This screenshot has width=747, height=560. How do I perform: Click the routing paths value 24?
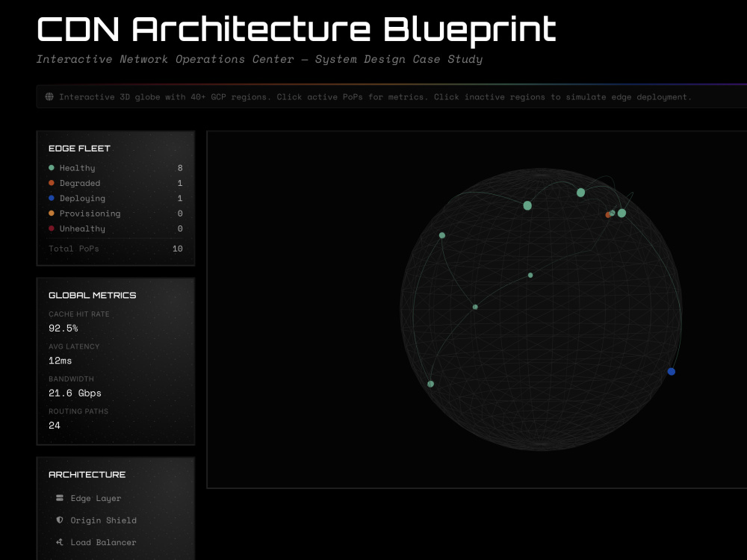click(x=55, y=426)
